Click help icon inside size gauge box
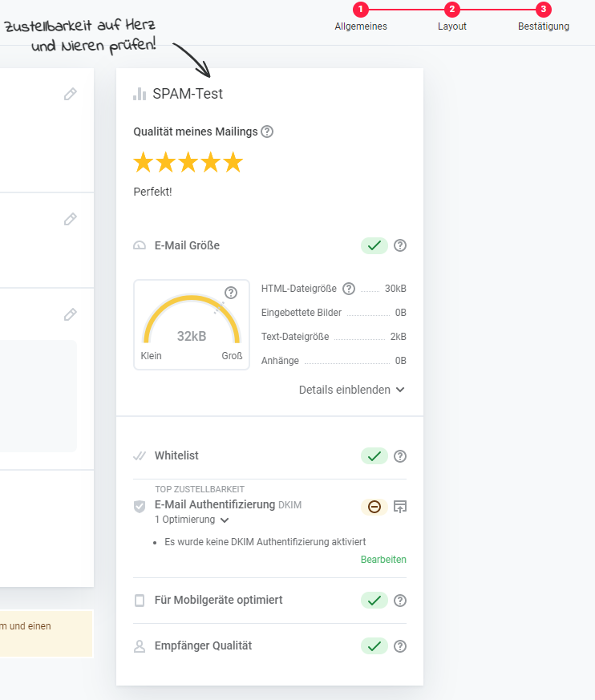 coord(231,293)
